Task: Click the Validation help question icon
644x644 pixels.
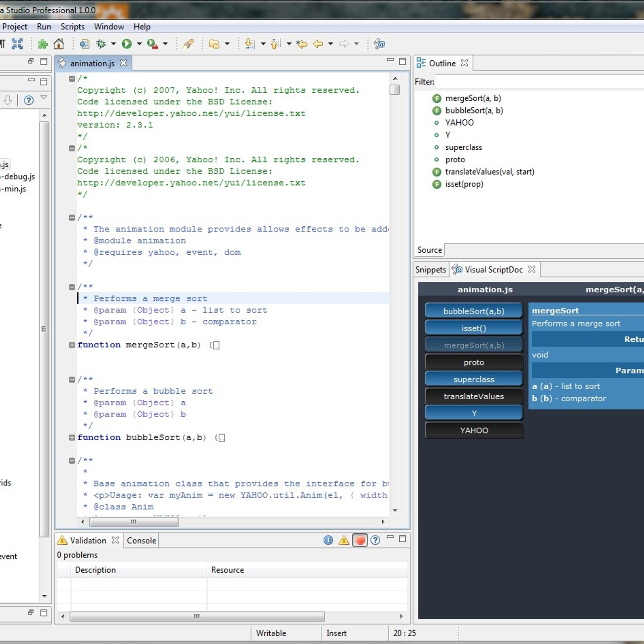Action: pyautogui.click(x=375, y=540)
